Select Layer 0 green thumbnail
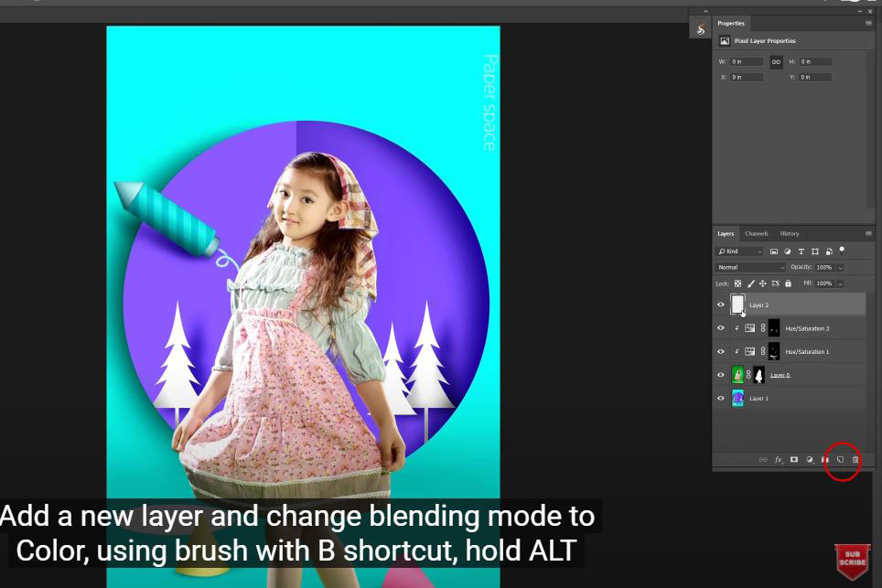Screen dimensions: 882x588 (x=737, y=374)
